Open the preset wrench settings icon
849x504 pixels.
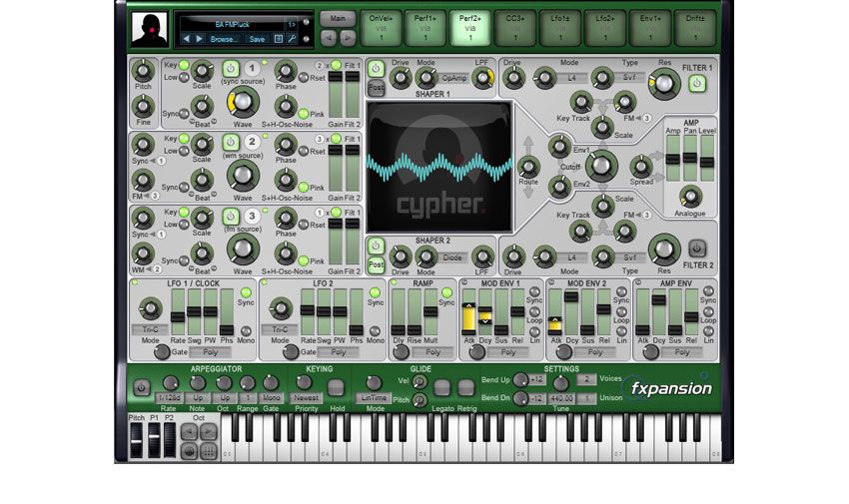(292, 39)
